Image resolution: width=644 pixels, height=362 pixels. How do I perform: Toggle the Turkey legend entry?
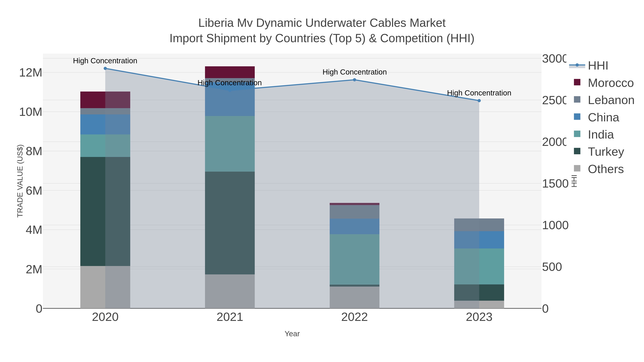click(x=599, y=152)
